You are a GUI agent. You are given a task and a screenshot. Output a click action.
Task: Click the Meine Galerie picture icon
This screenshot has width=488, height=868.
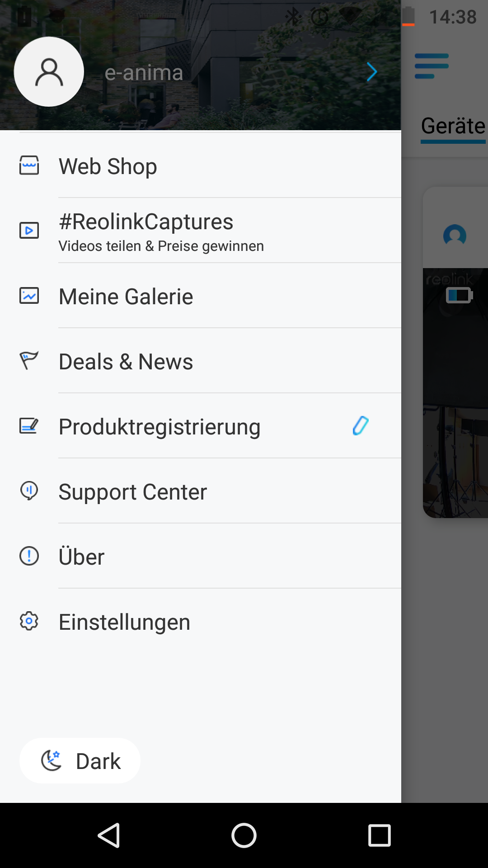coord(29,296)
